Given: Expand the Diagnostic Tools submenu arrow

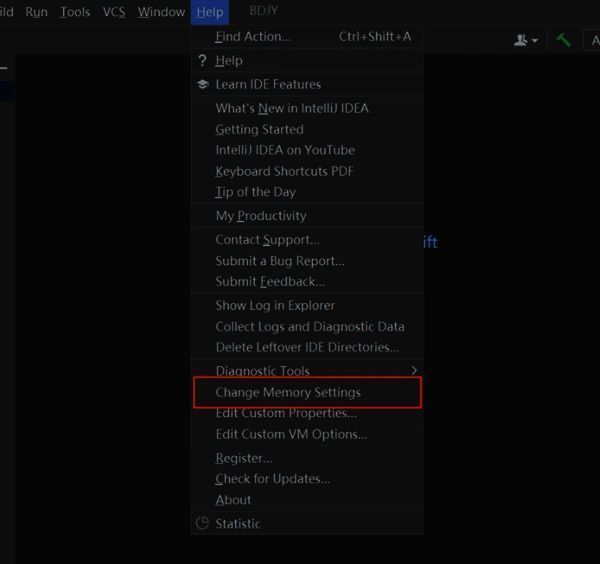Looking at the screenshot, I should pyautogui.click(x=414, y=370).
